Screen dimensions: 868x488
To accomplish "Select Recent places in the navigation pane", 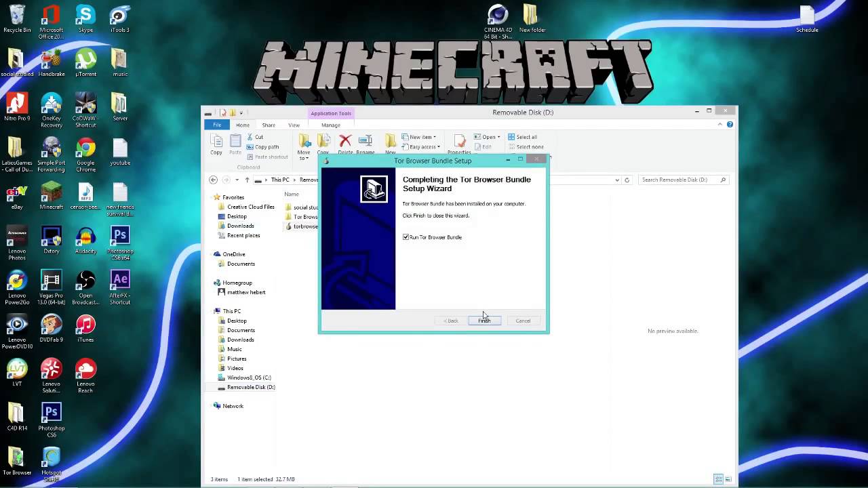I will tap(239, 235).
